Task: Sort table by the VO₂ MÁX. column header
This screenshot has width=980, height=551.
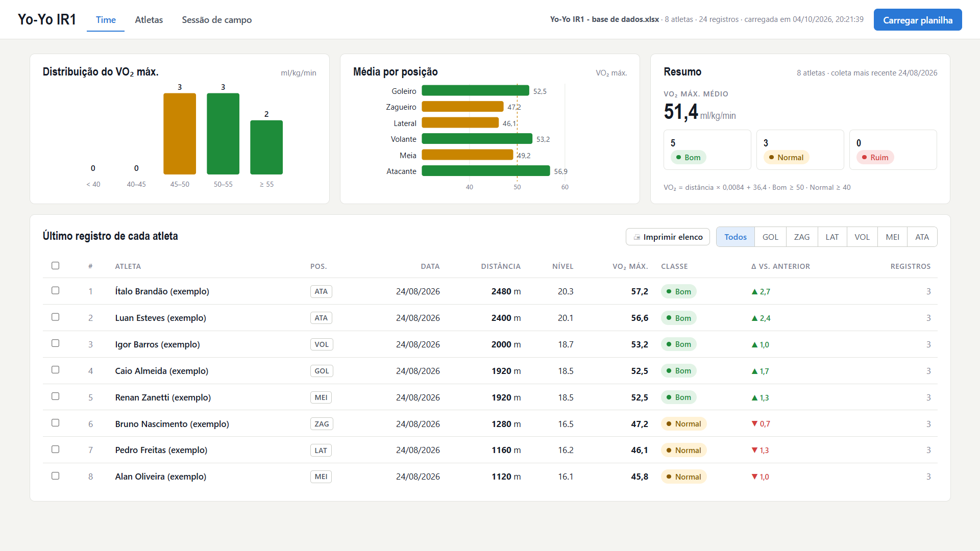Action: [630, 266]
